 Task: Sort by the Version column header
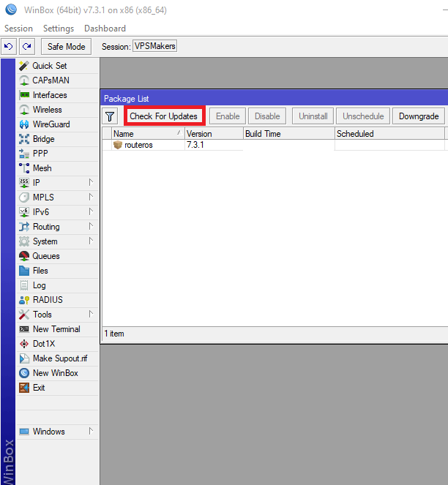[214, 134]
